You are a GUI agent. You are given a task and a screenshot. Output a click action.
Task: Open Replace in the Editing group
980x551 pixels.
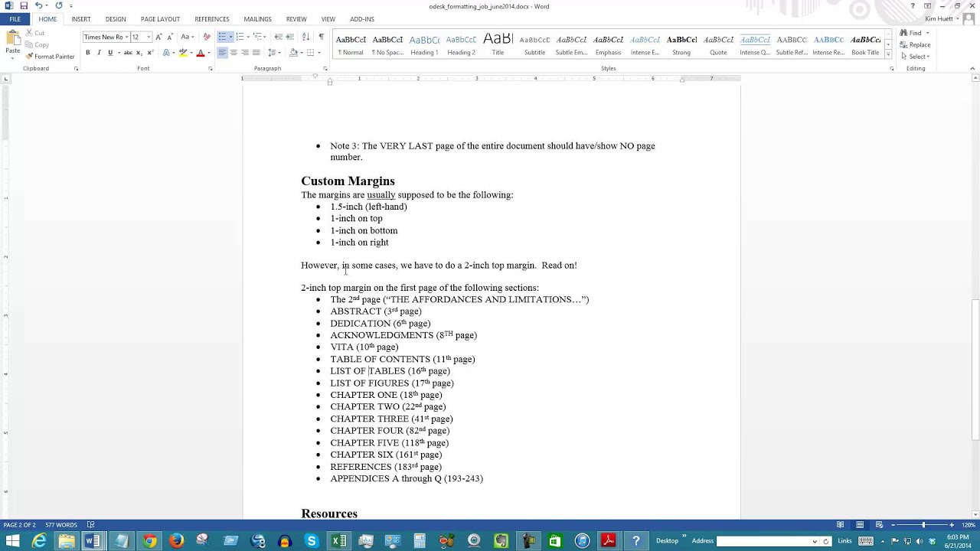916,44
